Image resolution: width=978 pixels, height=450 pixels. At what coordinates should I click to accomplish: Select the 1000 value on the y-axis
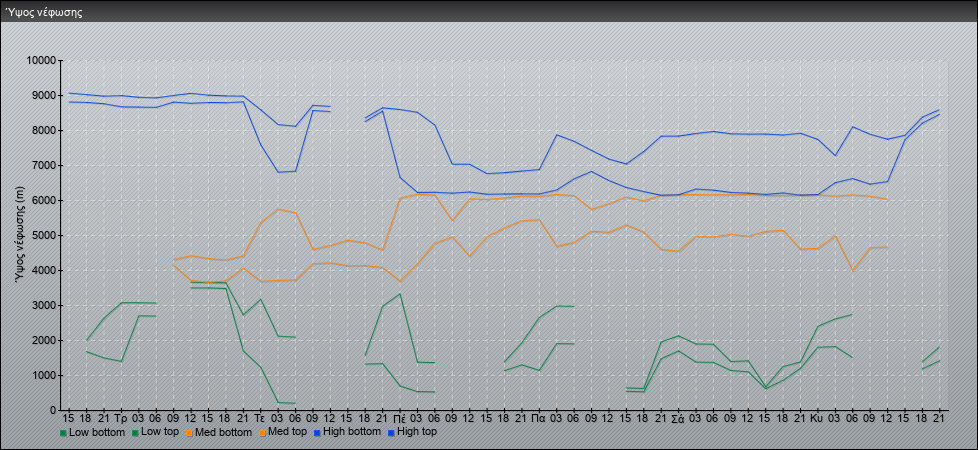45,375
